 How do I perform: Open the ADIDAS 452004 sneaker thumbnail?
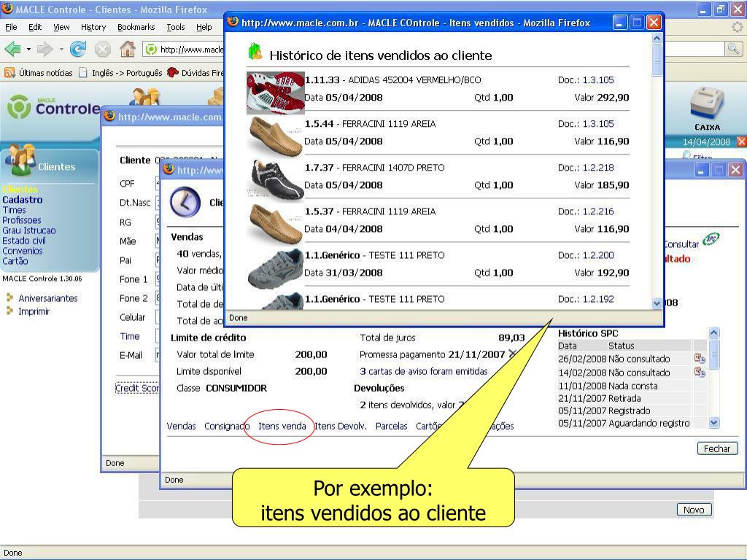click(275, 93)
